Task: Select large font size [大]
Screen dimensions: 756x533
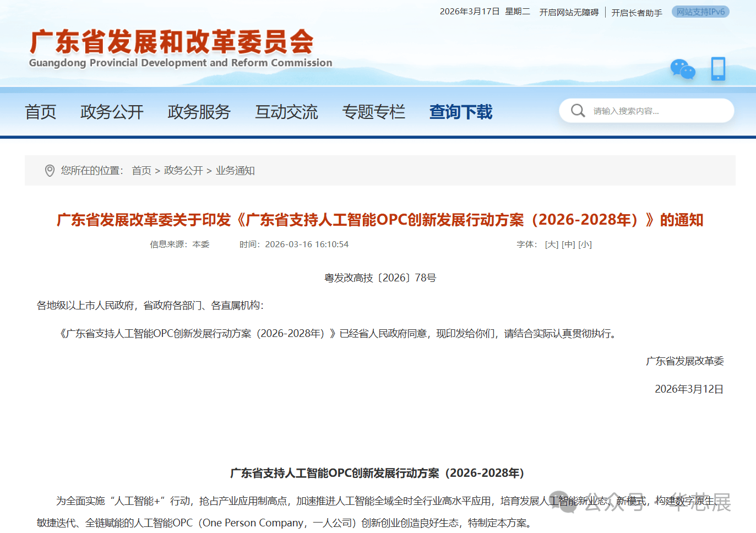Action: 551,244
